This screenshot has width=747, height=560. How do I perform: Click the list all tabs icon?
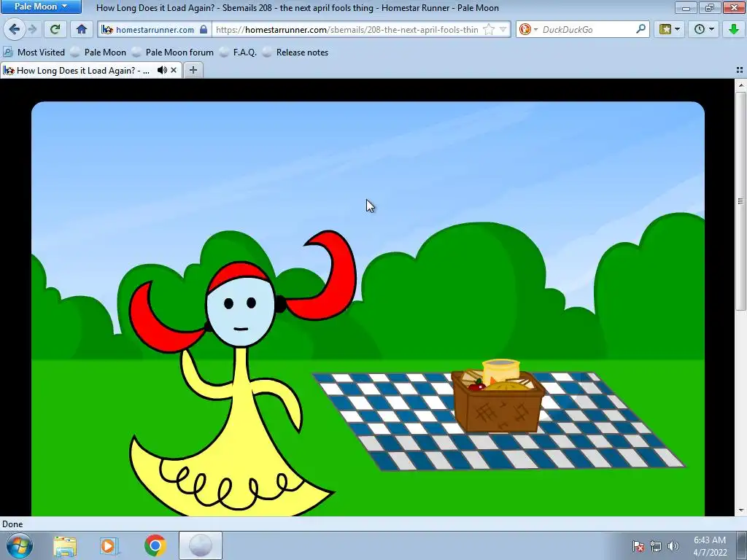pos(740,70)
